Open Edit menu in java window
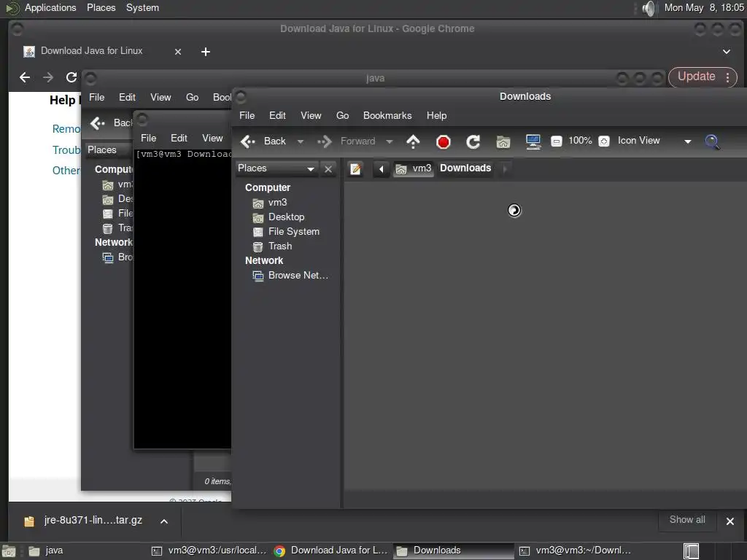 coord(127,98)
